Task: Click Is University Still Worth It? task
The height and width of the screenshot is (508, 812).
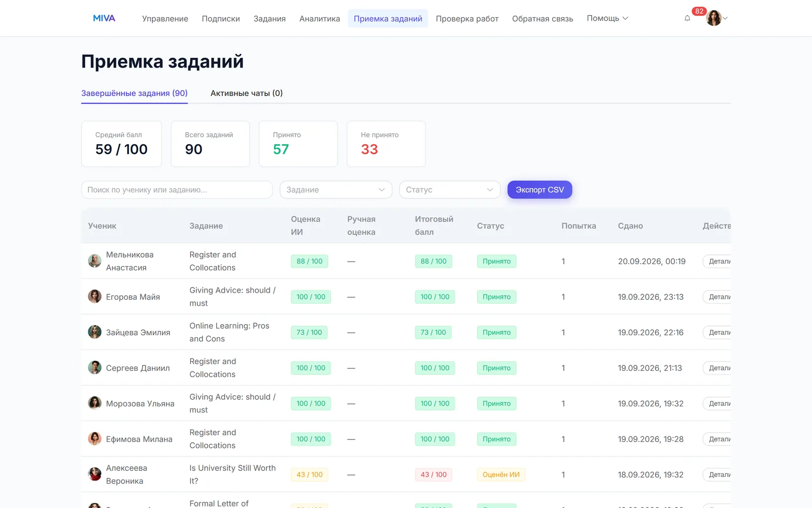Action: point(232,474)
